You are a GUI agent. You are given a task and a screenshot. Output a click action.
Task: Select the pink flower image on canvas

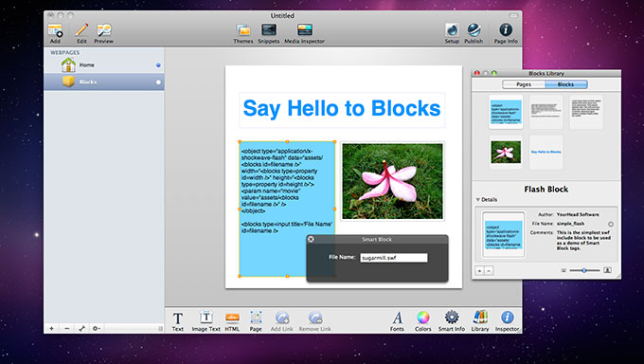(x=393, y=181)
